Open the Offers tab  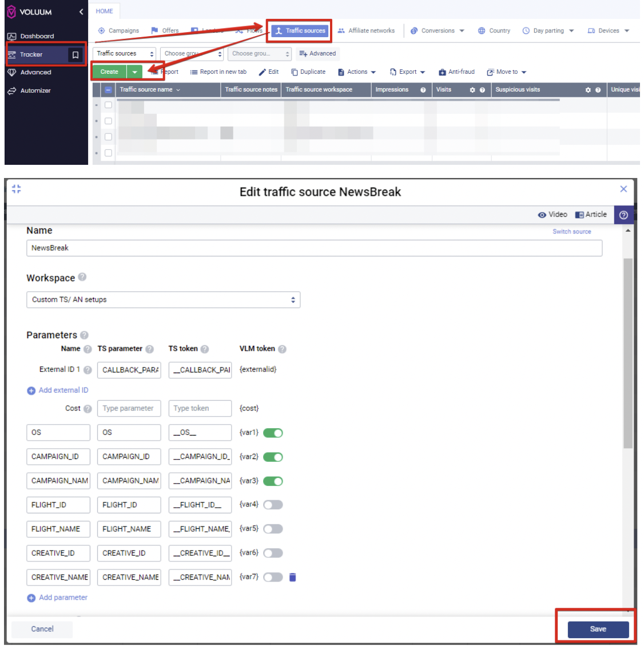click(x=165, y=31)
